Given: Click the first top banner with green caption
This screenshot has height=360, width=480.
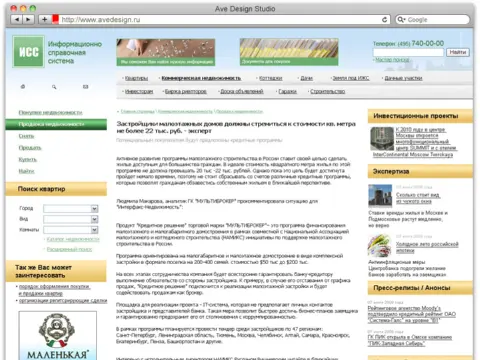Looking at the screenshot, I should pyautogui.click(x=166, y=52).
